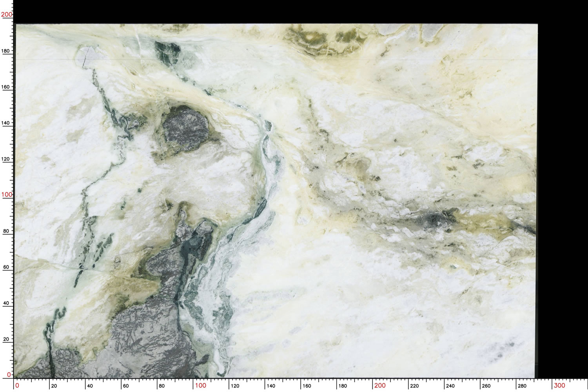Click the round dark gray inclusion in the slab
Image resolution: width=588 pixels, height=392 pixels.
[185, 127]
